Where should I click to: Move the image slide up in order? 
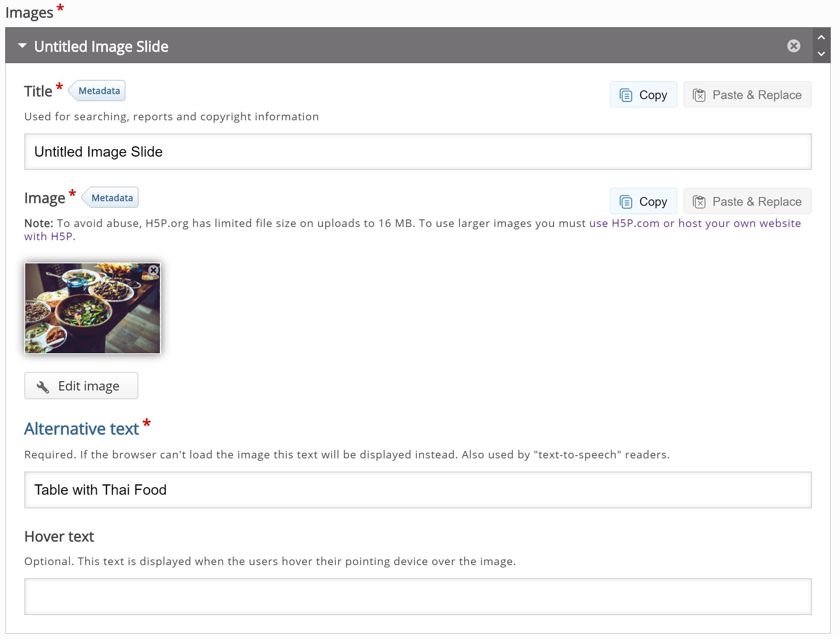pyautogui.click(x=821, y=37)
